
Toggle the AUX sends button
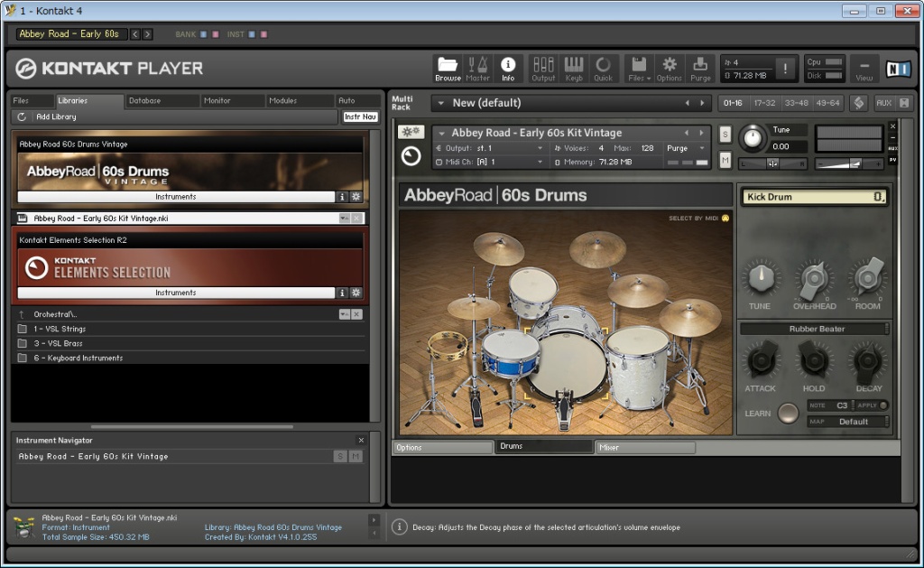point(884,103)
